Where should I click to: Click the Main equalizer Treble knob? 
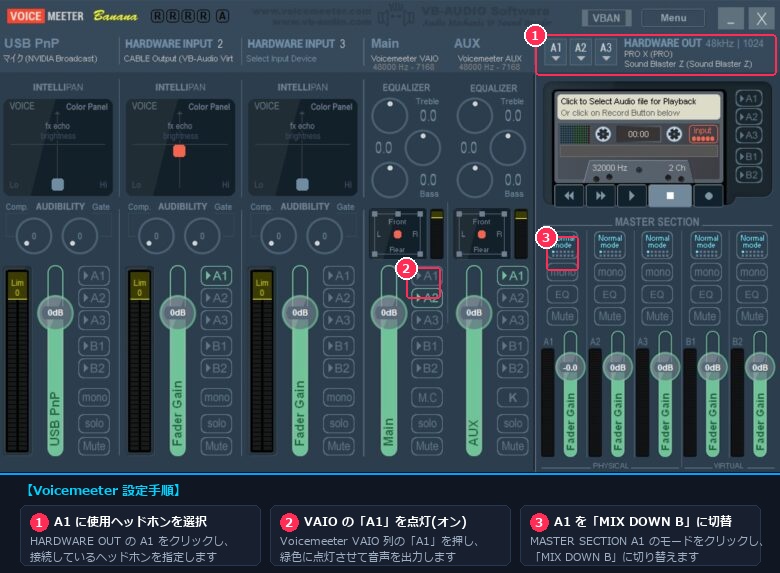click(390, 116)
